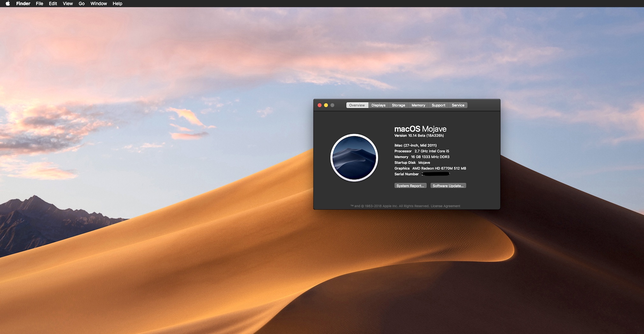
Task: Switch to the Displays tab
Action: (x=378, y=105)
